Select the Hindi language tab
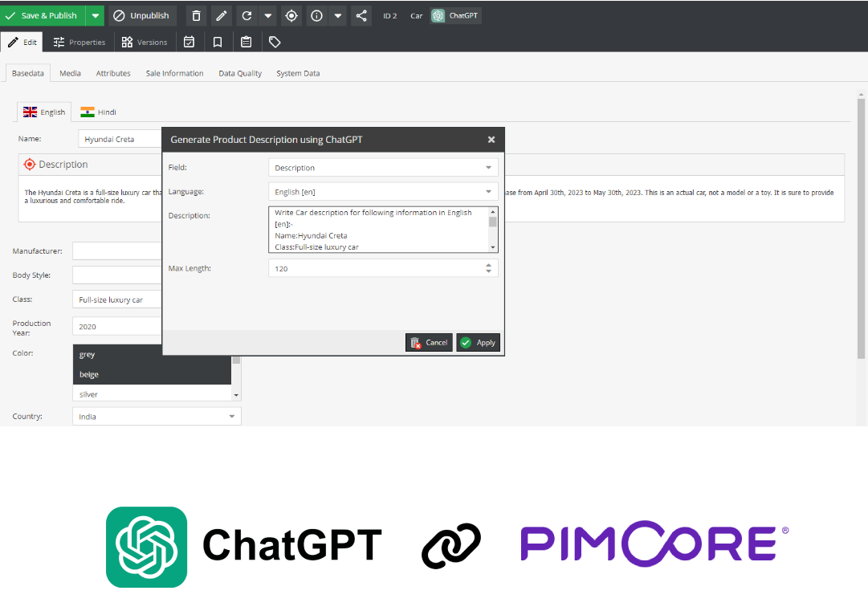868x615 pixels. [98, 112]
